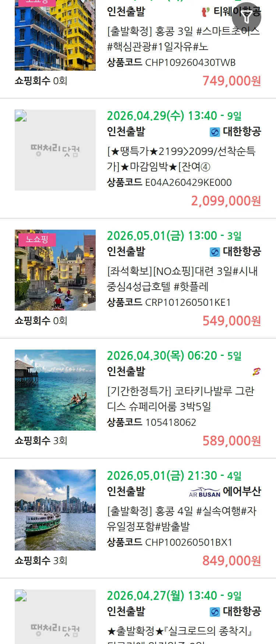Open the 대련 3일 NO쇼핑 product title
The image size is (276, 644).
[182, 279]
